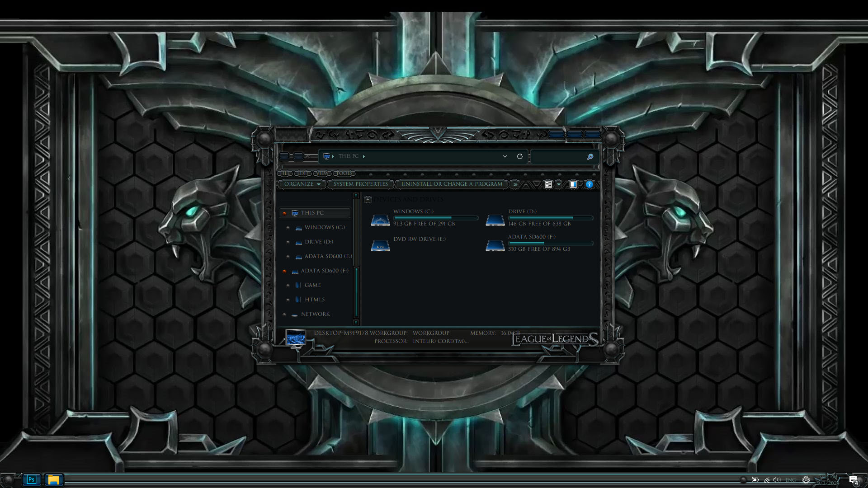868x488 pixels.
Task: Open view options dropdown arrow
Action: 558,184
